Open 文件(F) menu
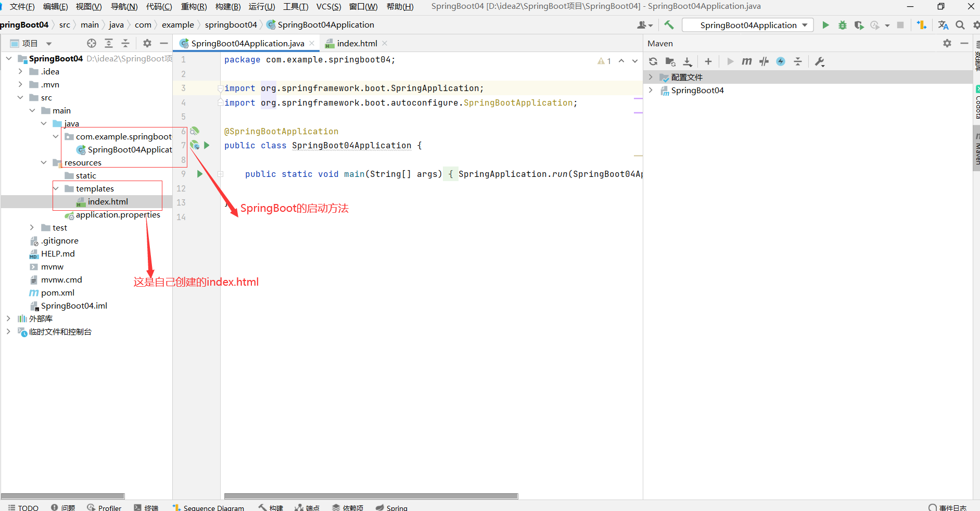The image size is (980, 511). point(21,6)
